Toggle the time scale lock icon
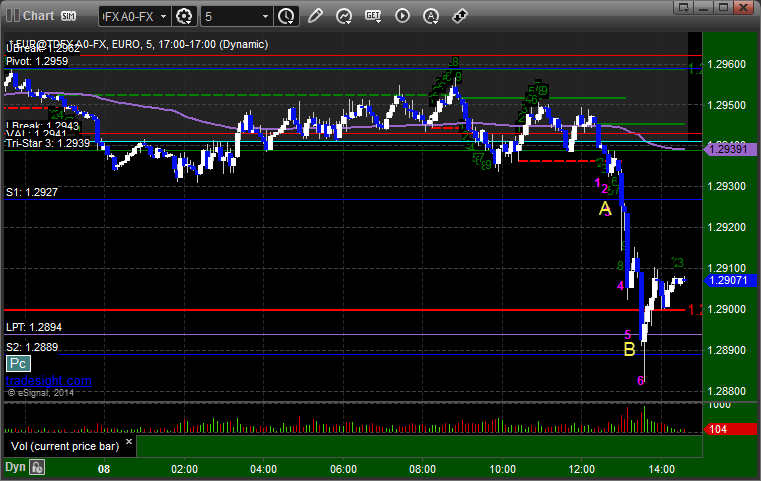The image size is (761, 481). click(37, 467)
